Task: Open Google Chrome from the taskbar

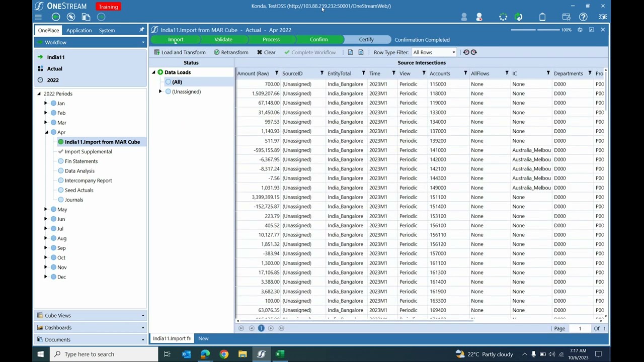Action: pyautogui.click(x=224, y=354)
